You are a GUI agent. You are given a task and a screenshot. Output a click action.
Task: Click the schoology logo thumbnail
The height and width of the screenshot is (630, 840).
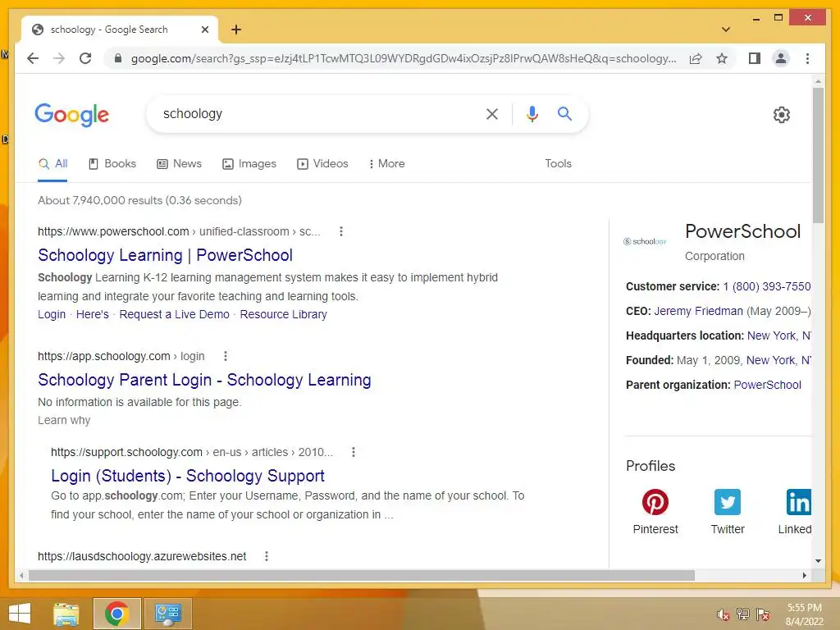tap(645, 242)
